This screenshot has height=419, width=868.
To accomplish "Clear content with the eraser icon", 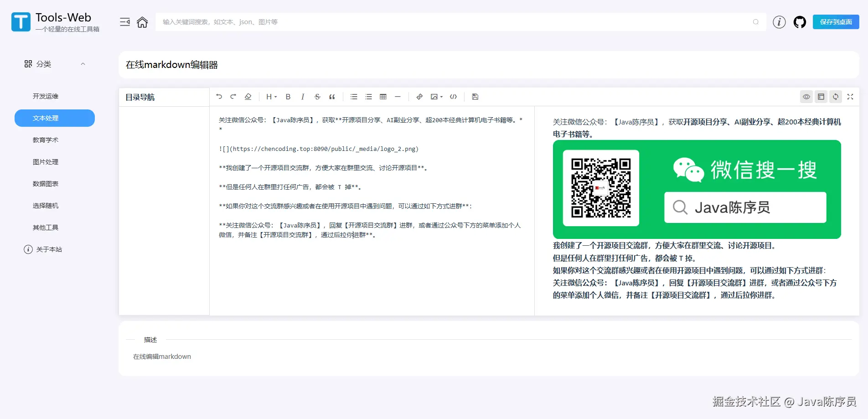I will point(248,97).
